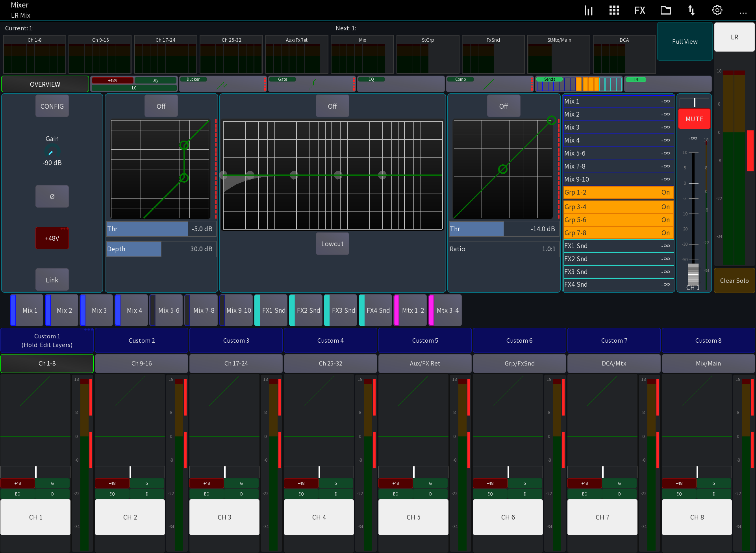Open the routing patch icon

pyautogui.click(x=692, y=10)
